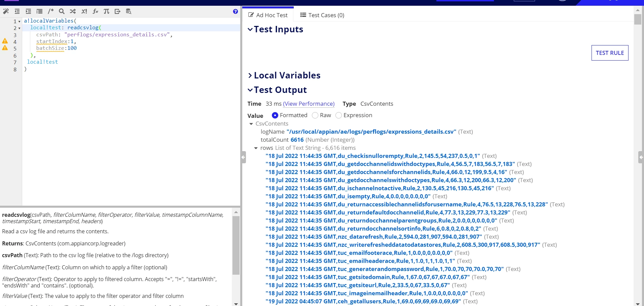Screen dimensions: 644x306
Task: Collapse left pane using divider arrow
Action: click(243, 157)
